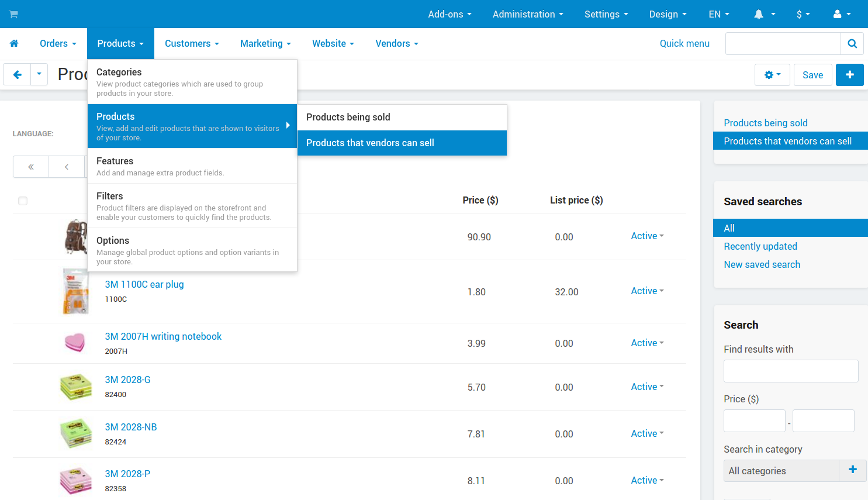This screenshot has width=868, height=500.
Task: Click the plus icon beside All categories
Action: point(853,470)
